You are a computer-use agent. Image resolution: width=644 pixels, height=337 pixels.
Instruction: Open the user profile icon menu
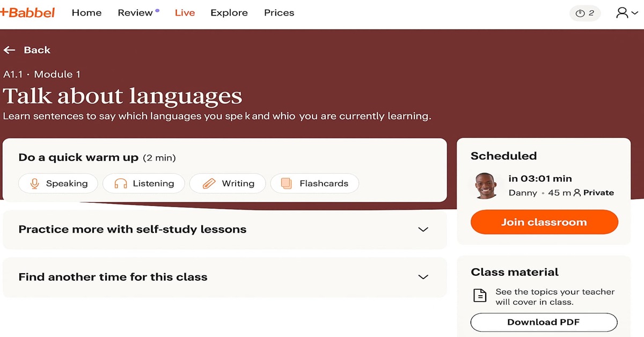[626, 13]
